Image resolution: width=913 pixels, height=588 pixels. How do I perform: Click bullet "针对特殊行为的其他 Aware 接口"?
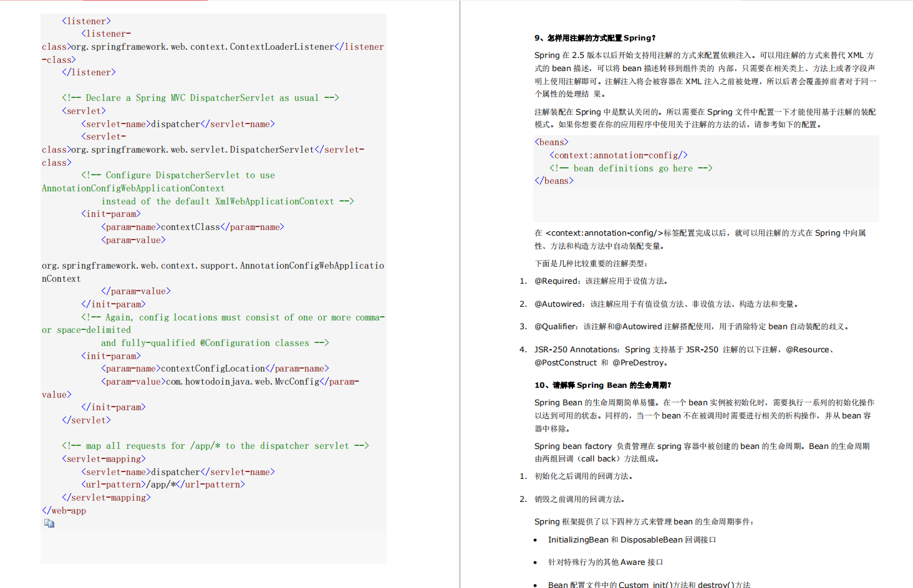click(x=606, y=562)
